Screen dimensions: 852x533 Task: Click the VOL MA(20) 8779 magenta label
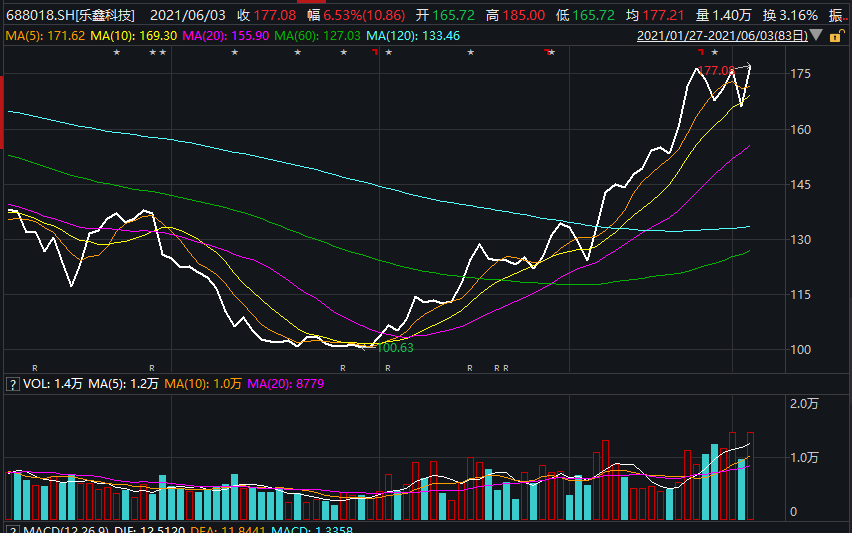click(x=285, y=384)
